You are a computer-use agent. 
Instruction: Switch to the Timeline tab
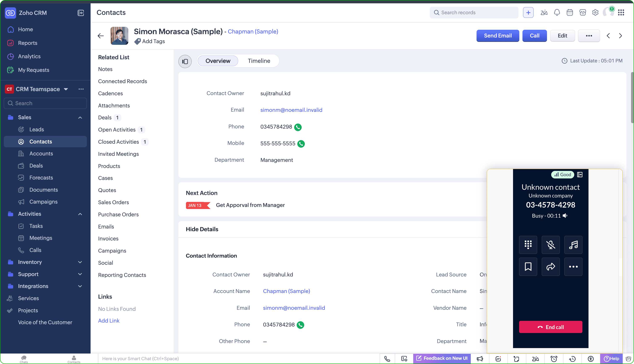click(x=259, y=61)
